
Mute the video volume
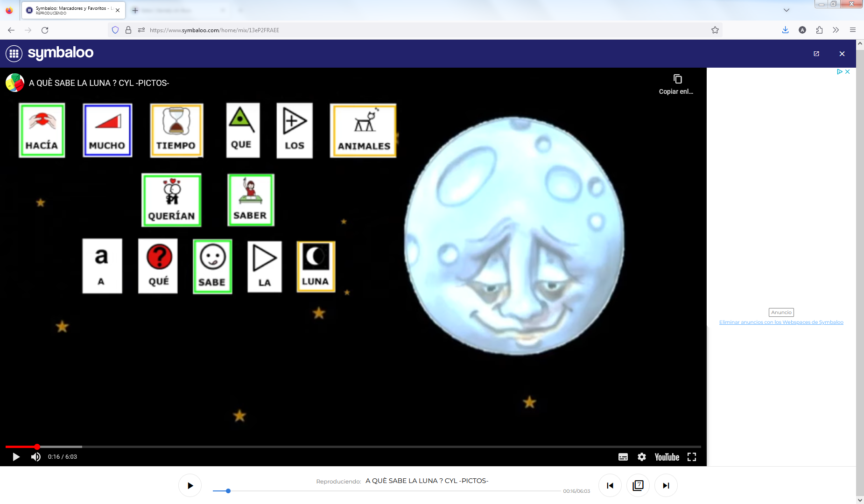pyautogui.click(x=36, y=457)
